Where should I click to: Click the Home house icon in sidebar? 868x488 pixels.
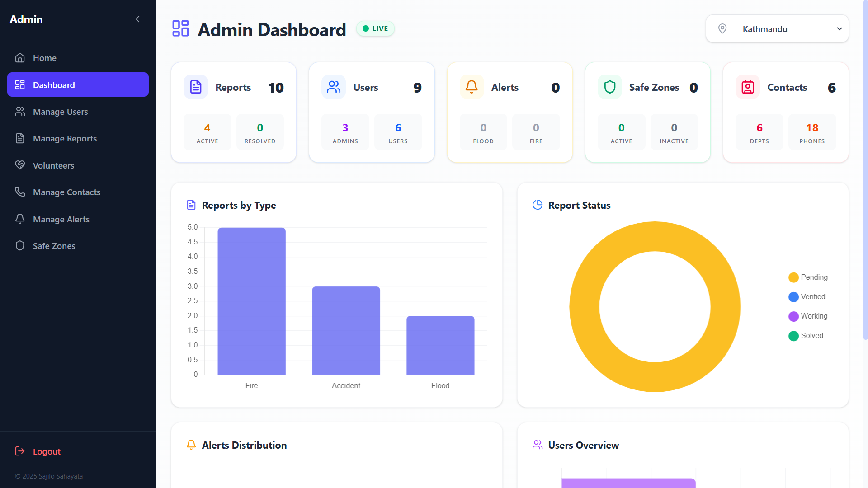click(20, 58)
